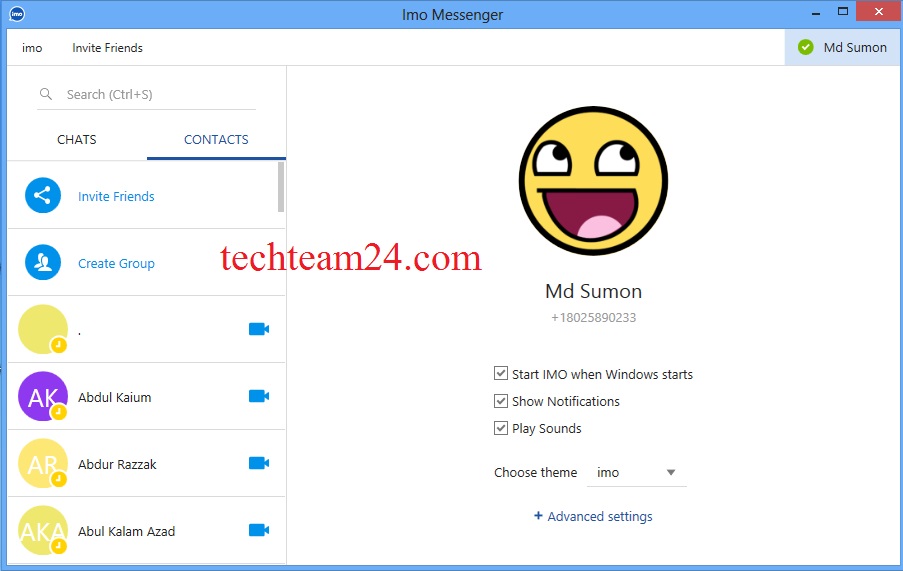
Task: Open the Choose theme dropdown
Action: 636,473
